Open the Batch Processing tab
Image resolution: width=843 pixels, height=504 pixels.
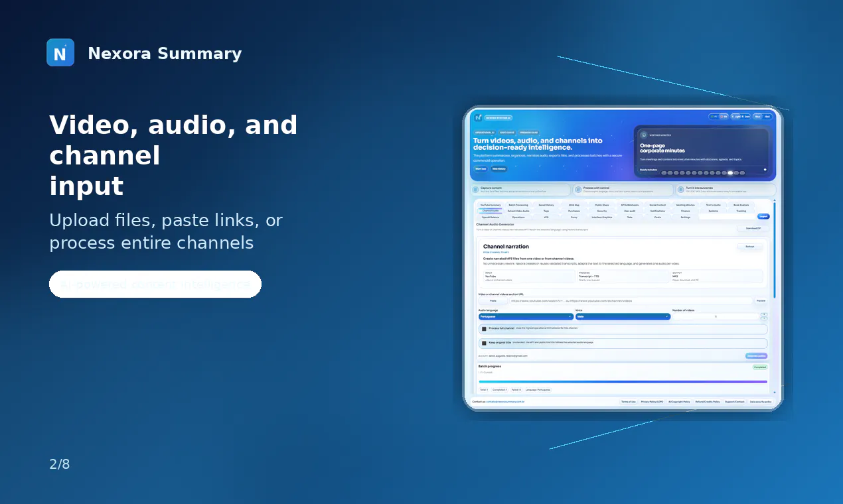click(518, 205)
